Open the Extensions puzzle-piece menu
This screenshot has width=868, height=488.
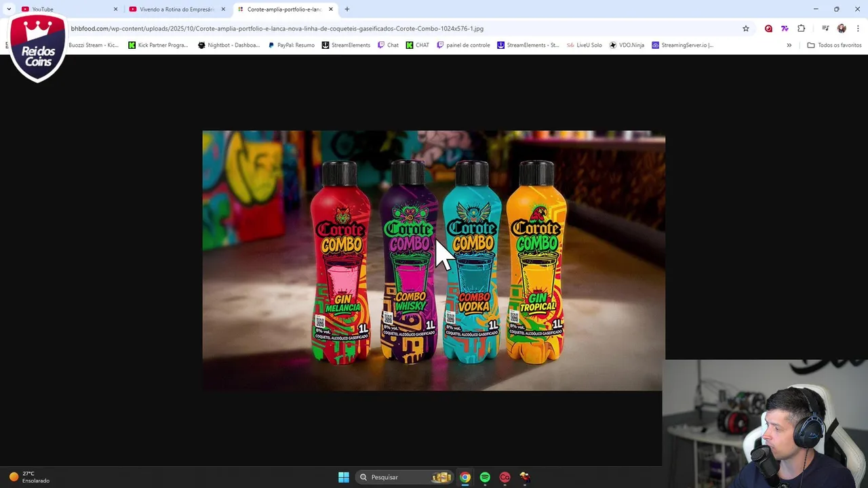coord(802,28)
